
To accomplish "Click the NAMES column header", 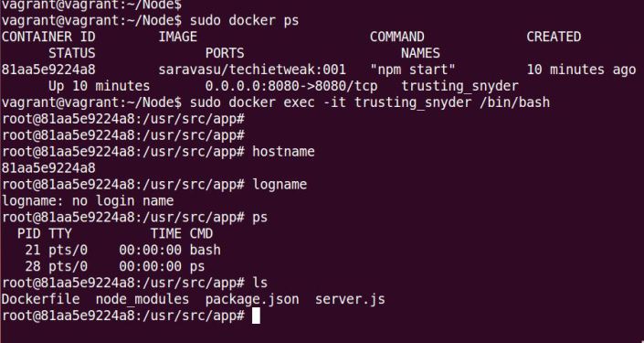I will click(420, 53).
